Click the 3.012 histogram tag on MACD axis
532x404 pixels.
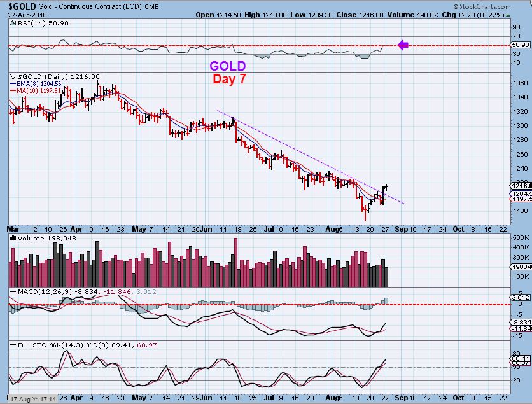coord(521,298)
